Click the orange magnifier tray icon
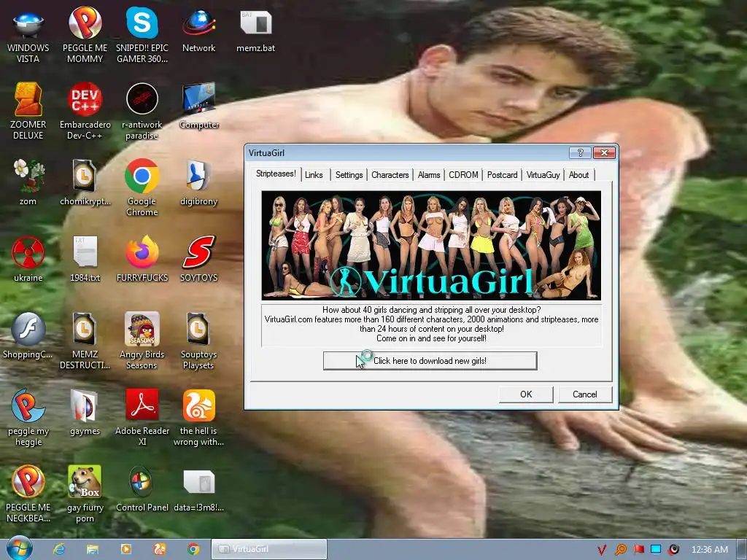This screenshot has width=747, height=560. pos(620,550)
